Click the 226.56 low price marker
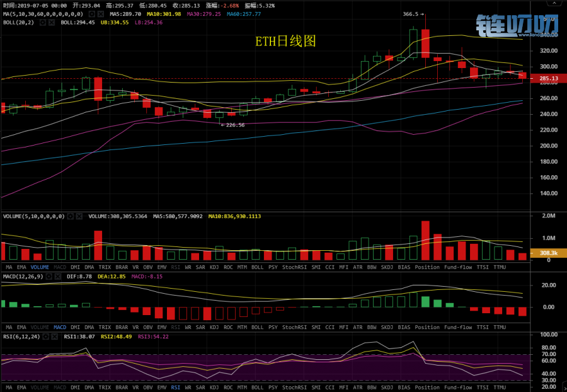The height and width of the screenshot is (392, 567). pos(234,125)
